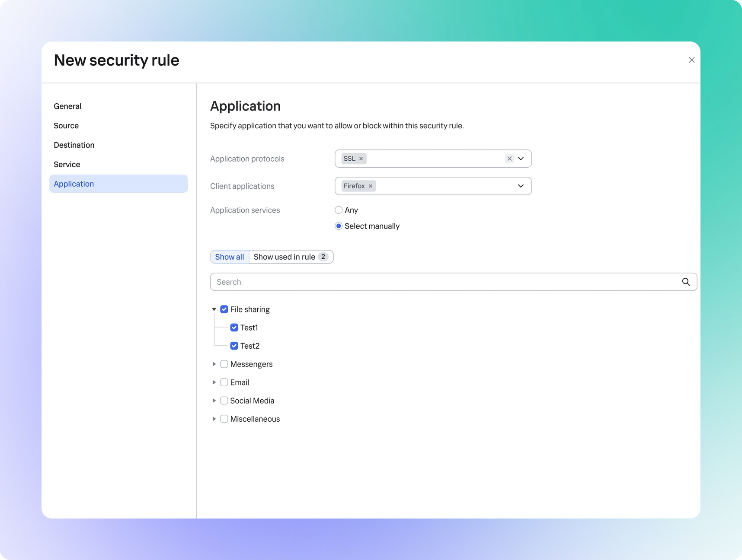This screenshot has width=742, height=560.
Task: Choose the Select manually radio button
Action: 339,226
